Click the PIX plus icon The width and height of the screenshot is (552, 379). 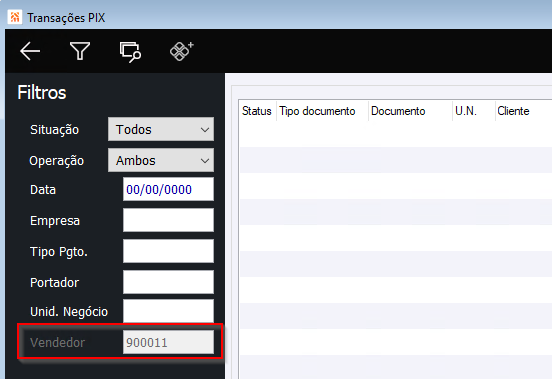(x=181, y=51)
